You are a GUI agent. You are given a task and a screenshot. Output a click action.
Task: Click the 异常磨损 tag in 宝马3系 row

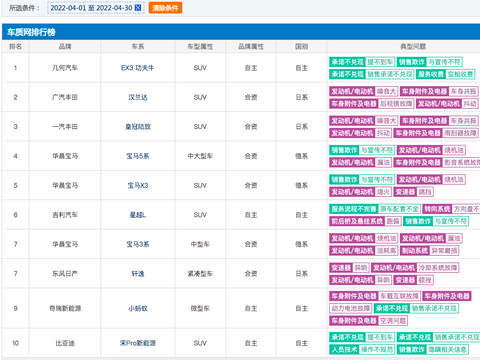coord(444,251)
